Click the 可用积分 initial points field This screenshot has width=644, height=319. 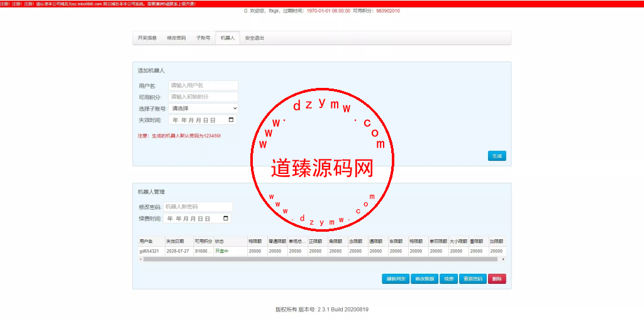tap(203, 97)
